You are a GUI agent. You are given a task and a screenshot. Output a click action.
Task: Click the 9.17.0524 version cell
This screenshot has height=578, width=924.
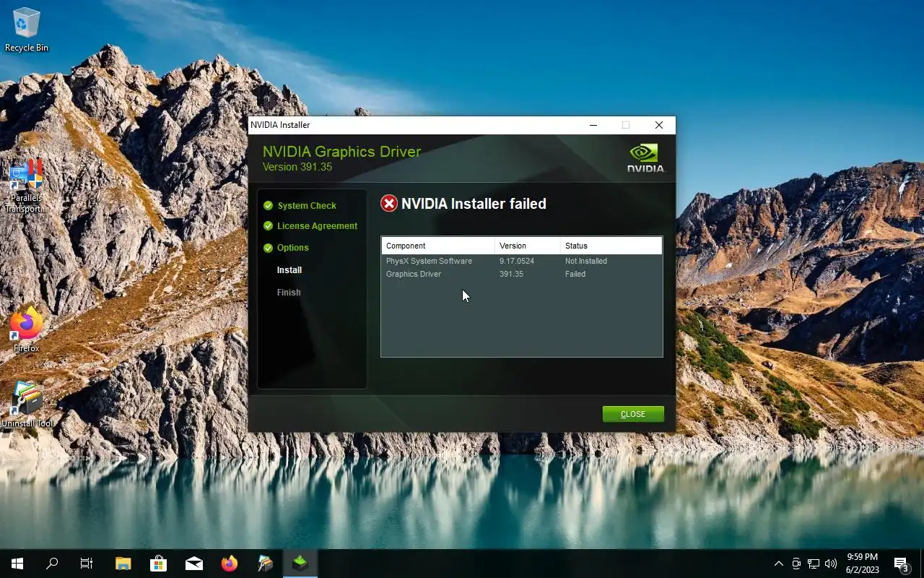pyautogui.click(x=516, y=261)
